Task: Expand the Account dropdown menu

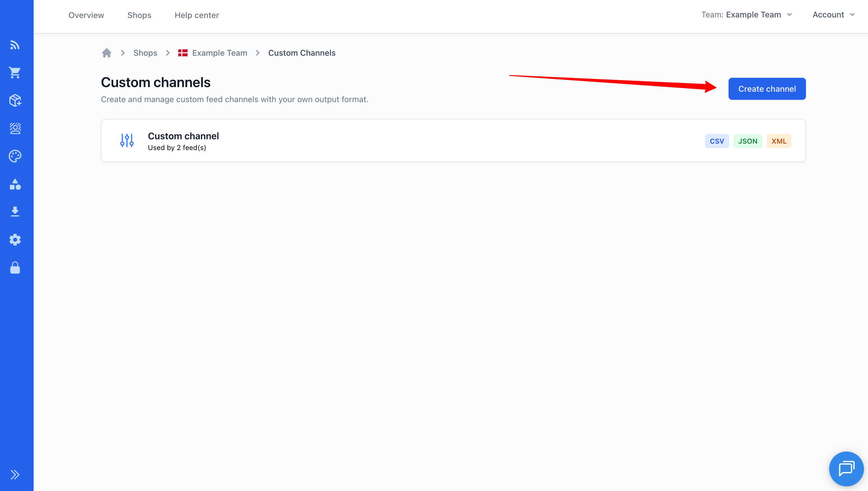Action: (833, 15)
